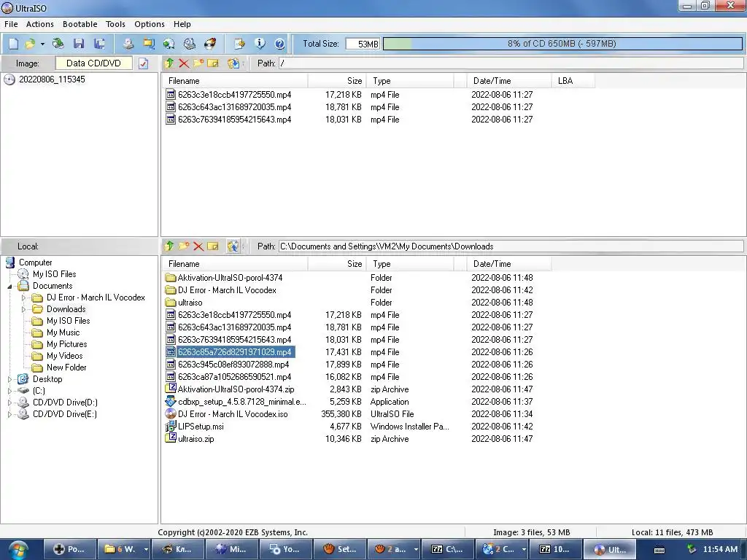Screen dimensions: 747x560
Task: Select My ISO Files under Computer
Action: pyautogui.click(x=54, y=274)
